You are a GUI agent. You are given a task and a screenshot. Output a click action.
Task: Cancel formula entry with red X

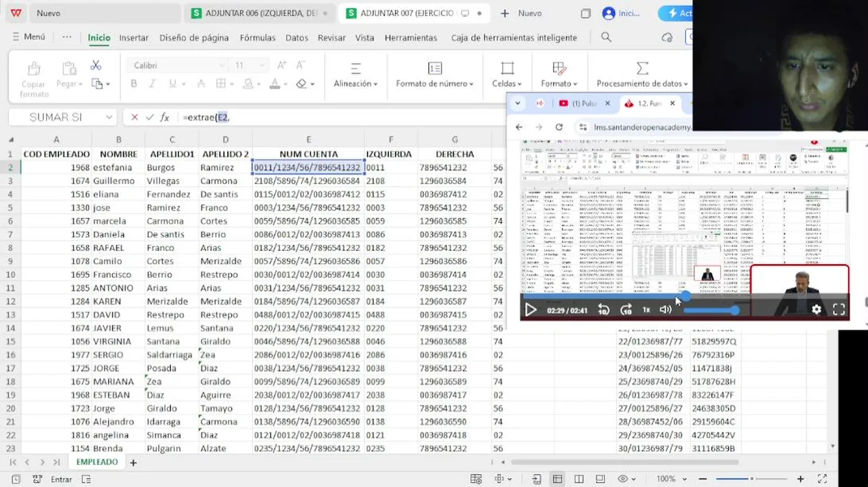(134, 118)
